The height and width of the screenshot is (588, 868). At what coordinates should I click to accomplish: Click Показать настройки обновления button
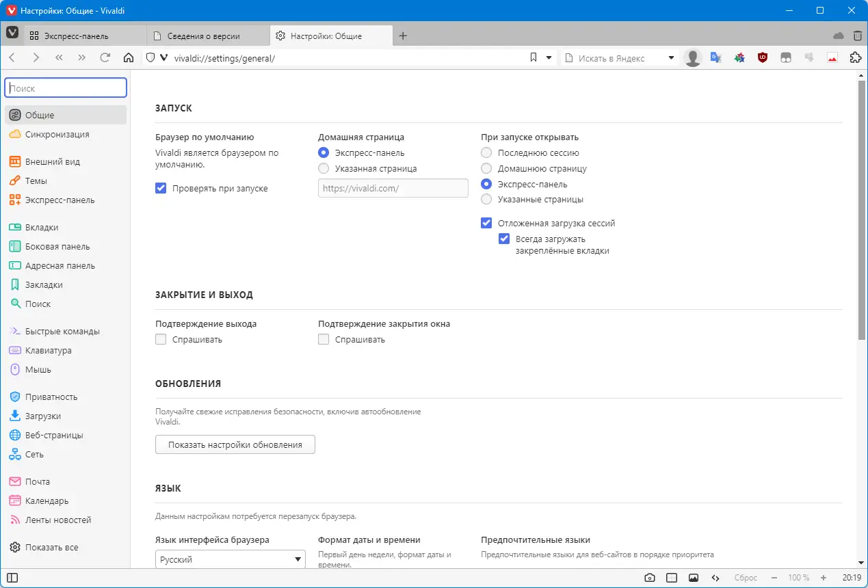pyautogui.click(x=235, y=444)
